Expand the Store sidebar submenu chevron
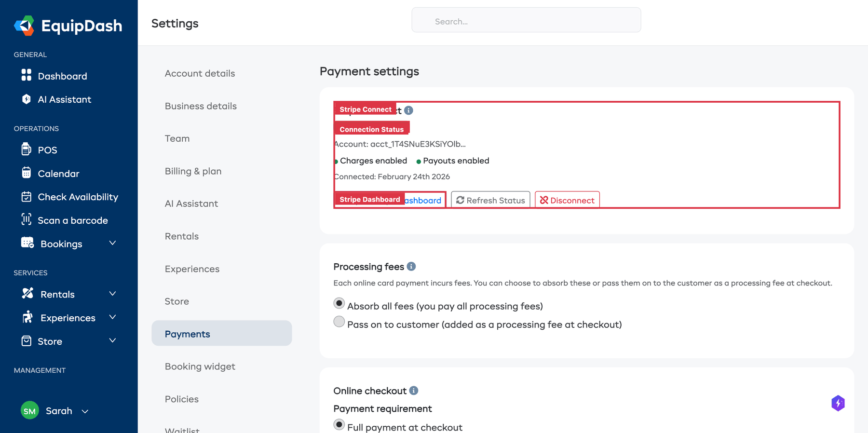 point(112,340)
